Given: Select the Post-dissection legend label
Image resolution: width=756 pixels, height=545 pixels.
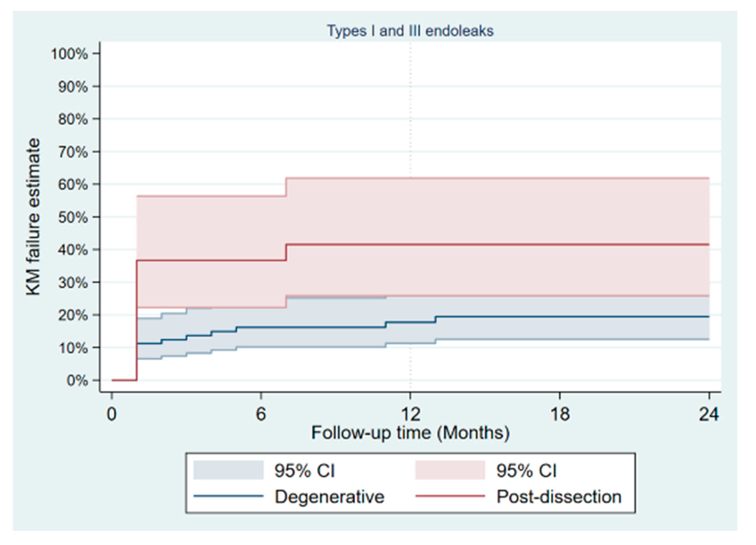Looking at the screenshot, I should [x=559, y=497].
